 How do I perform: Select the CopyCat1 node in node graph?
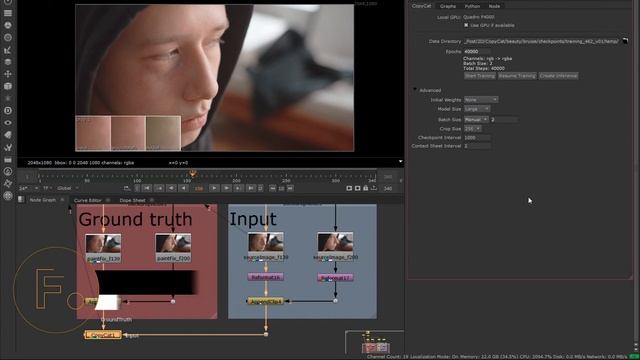pos(103,335)
